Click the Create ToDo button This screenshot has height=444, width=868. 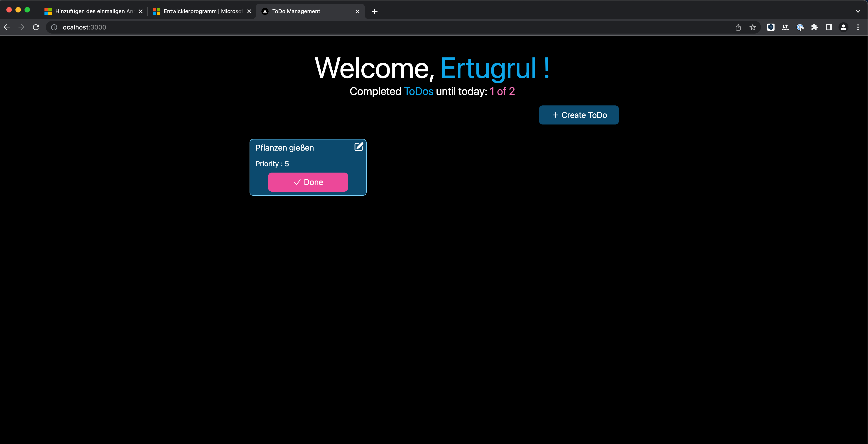(x=578, y=115)
